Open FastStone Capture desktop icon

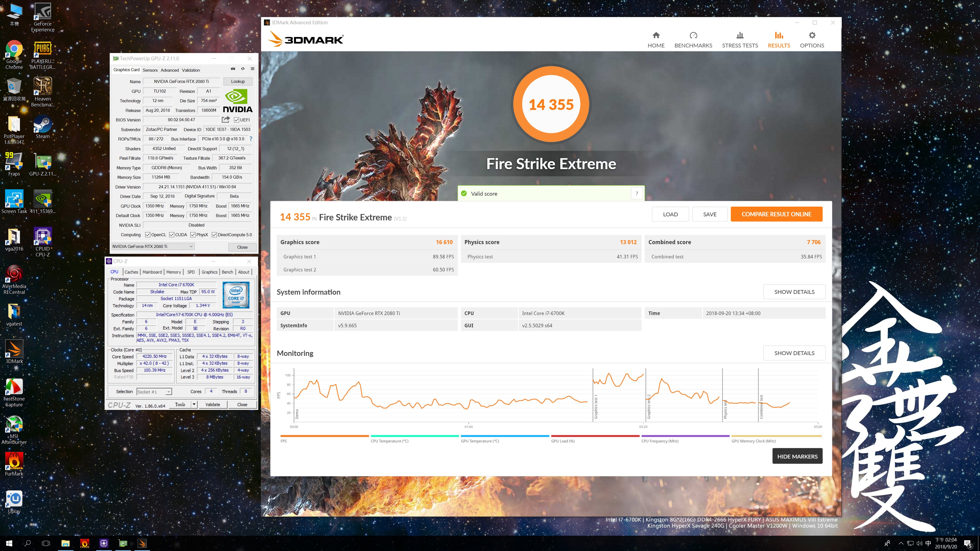click(14, 392)
